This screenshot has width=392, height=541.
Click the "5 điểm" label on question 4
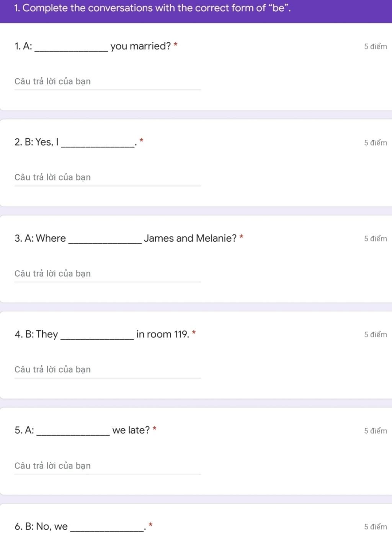click(376, 334)
